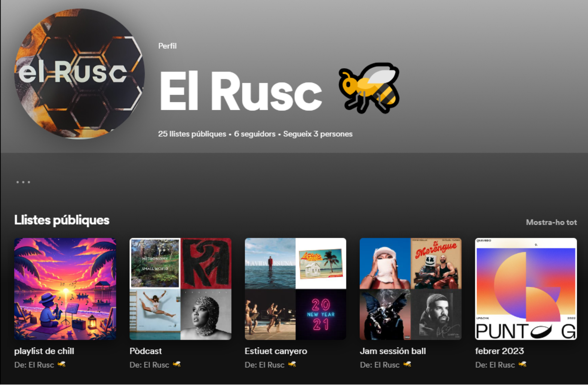This screenshot has height=385, width=588.
Task: Open the febrer 2023 Punto G cover
Action: point(526,289)
